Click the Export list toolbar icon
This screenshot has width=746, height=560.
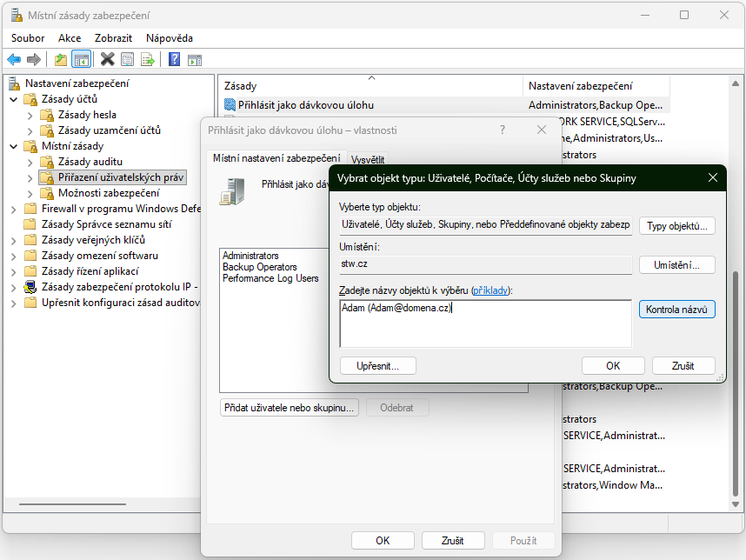(148, 59)
